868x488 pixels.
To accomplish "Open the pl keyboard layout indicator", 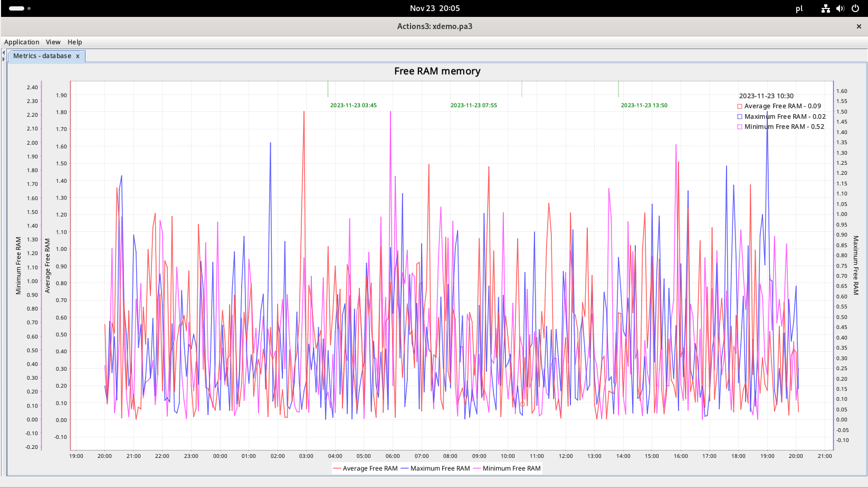I will pos(799,8).
